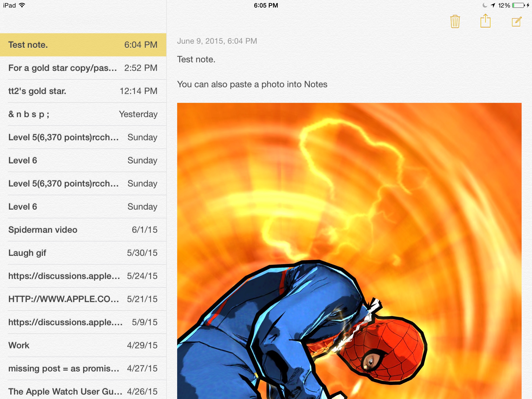This screenshot has height=399, width=532.
Task: Open the 'HTTP://WWW.APPLE.CO…' note
Action: [83, 299]
